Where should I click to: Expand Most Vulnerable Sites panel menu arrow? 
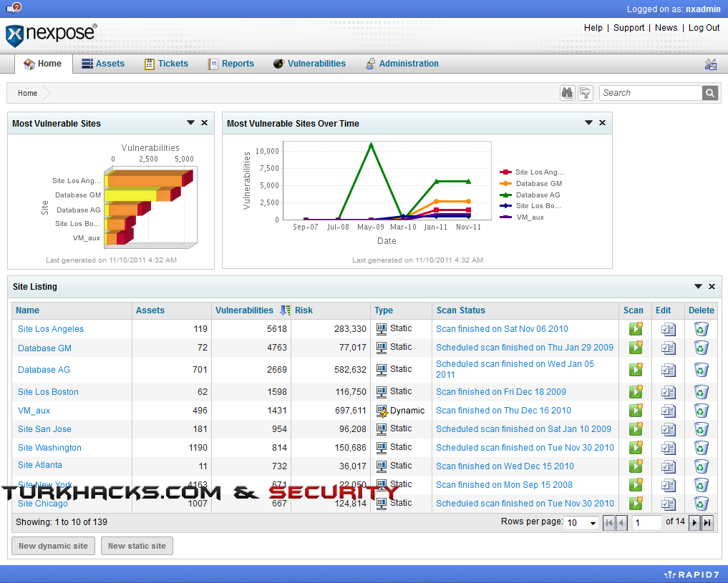point(190,123)
